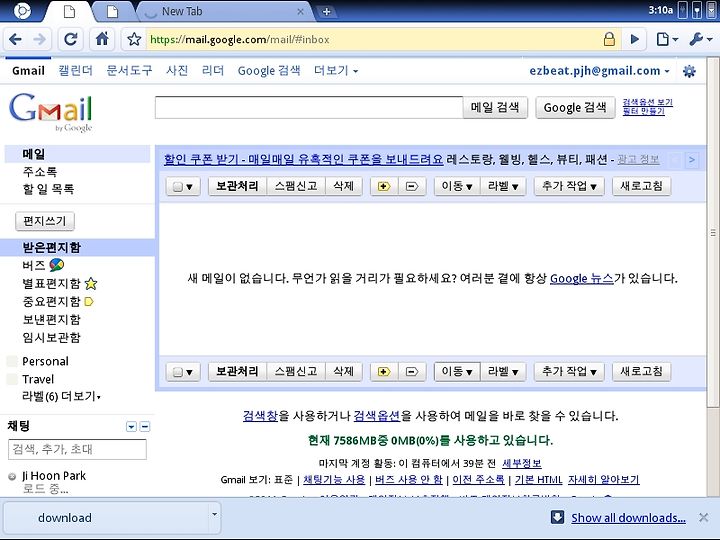Open 문서도구 in the Google bar
Viewport: 720px width, 540px height.
click(x=129, y=71)
